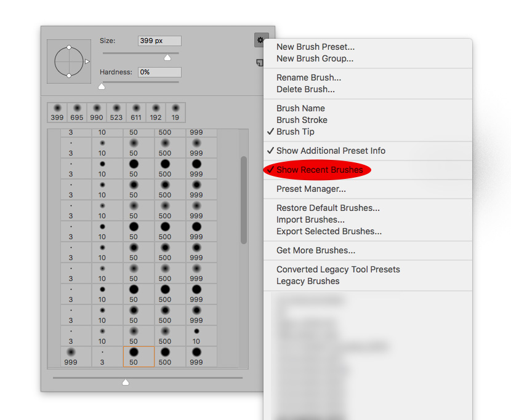Select Legacy Brushes
511x420 pixels.
coord(308,281)
